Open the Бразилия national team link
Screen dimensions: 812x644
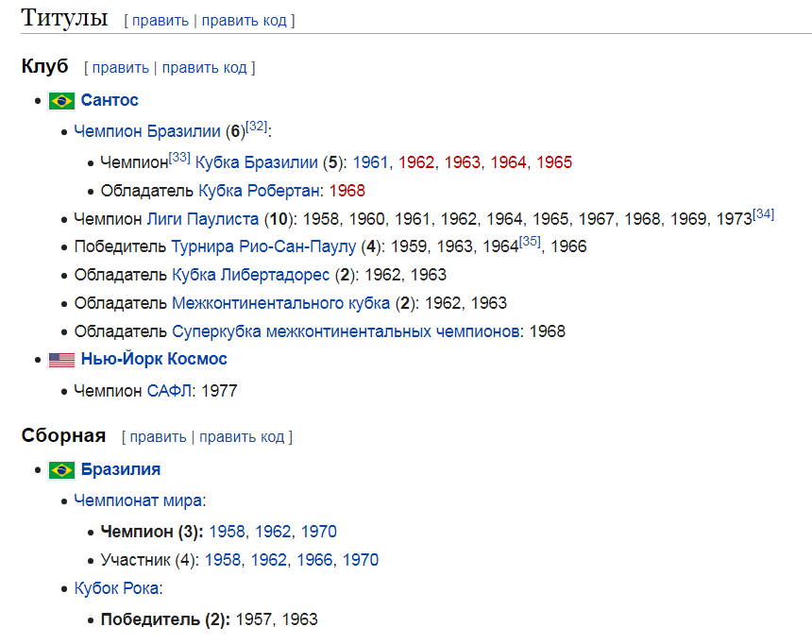pos(121,469)
